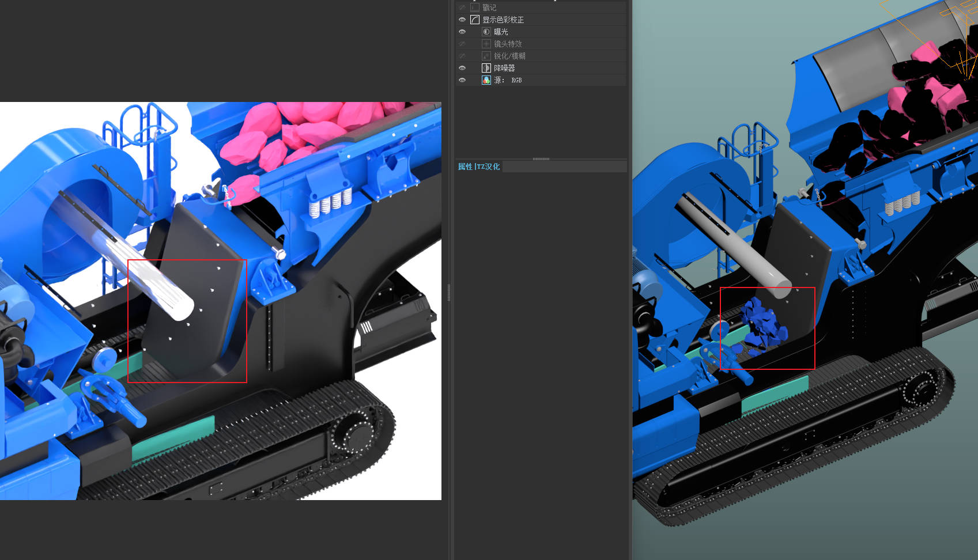The height and width of the screenshot is (560, 978).
Task: Hide the 源 RGB layer
Action: (x=462, y=80)
